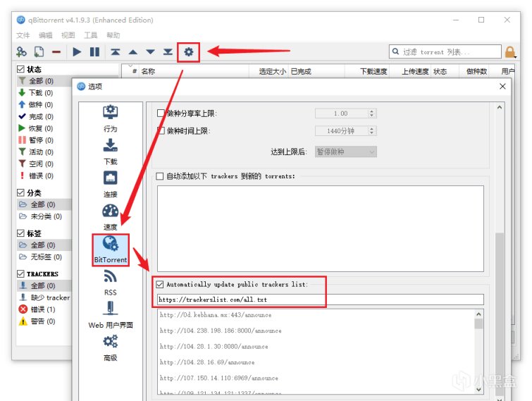The width and height of the screenshot is (532, 401).
Task: Toggle the TRACKERS sidebar section checkbox
Action: pyautogui.click(x=20, y=273)
